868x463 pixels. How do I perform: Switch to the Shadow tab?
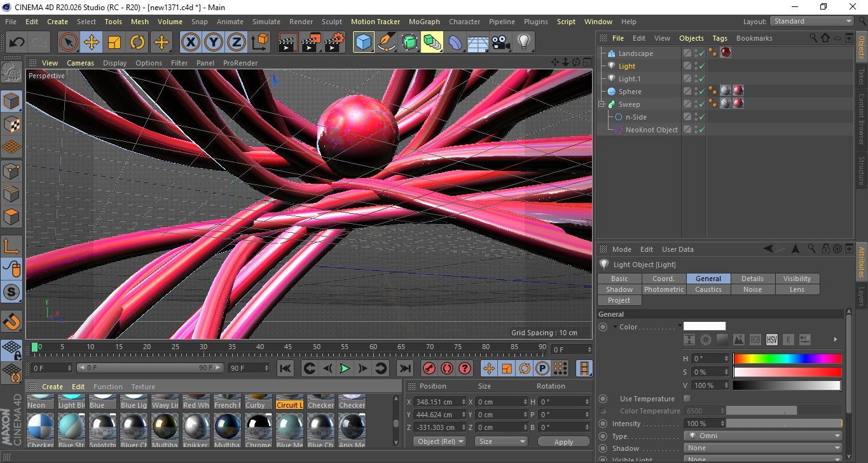619,289
